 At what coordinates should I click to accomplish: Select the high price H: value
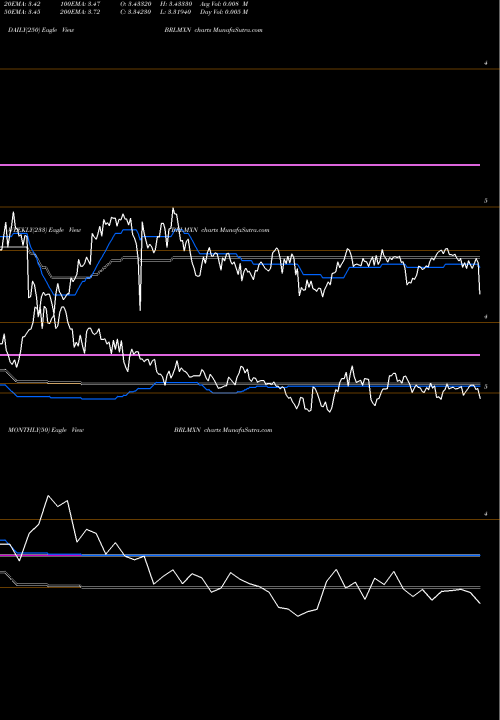tap(176, 4)
